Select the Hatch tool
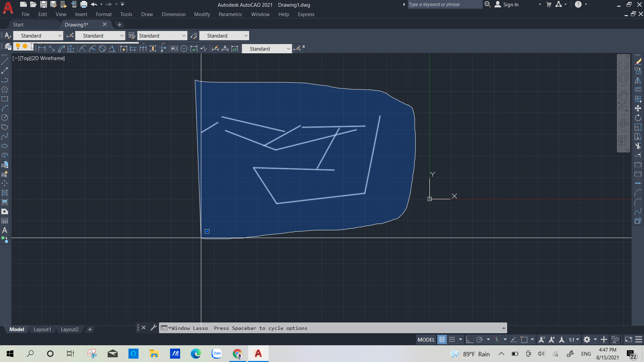Image resolution: width=644 pixels, height=362 pixels. [5, 193]
